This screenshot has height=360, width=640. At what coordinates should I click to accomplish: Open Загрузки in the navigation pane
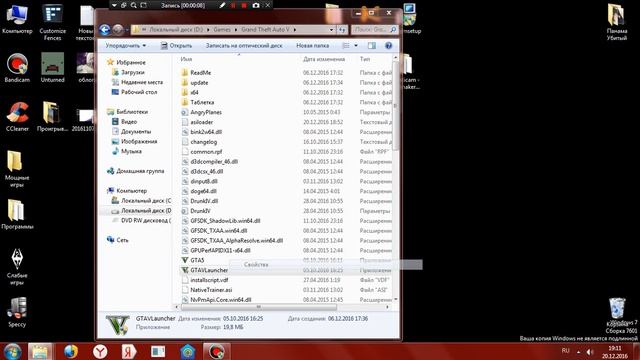133,72
